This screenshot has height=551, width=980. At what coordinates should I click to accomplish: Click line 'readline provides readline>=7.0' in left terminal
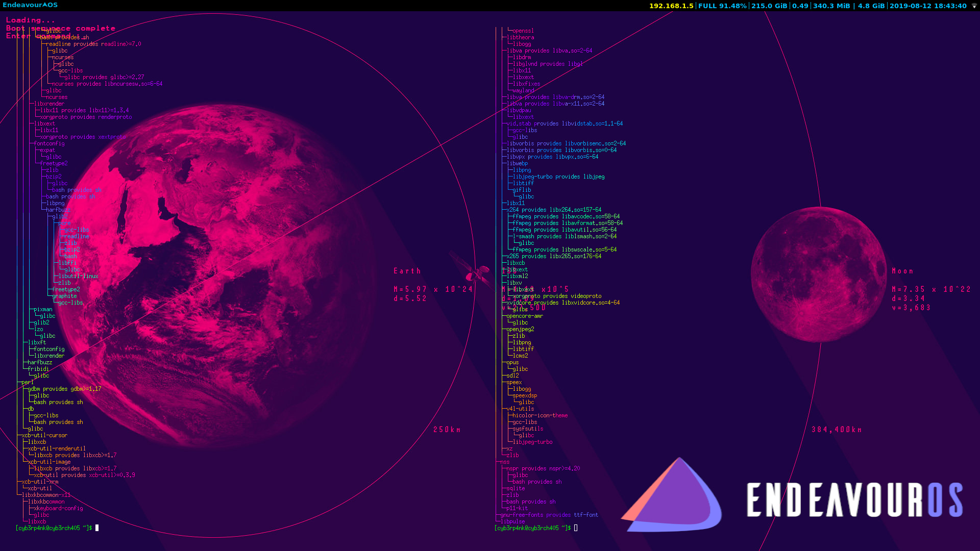pos(93,44)
